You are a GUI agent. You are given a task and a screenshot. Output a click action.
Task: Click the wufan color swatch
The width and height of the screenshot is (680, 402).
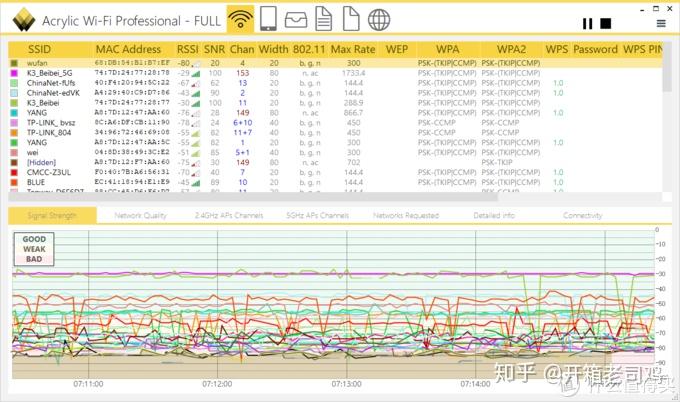[x=14, y=63]
